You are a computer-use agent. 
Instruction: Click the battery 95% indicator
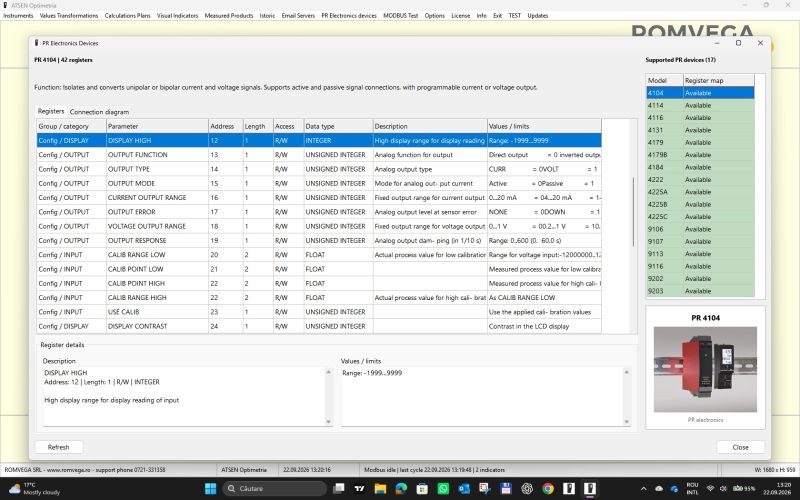[x=744, y=489]
